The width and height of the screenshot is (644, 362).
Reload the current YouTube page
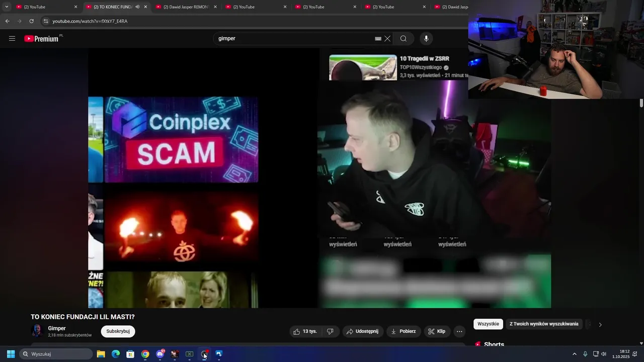pyautogui.click(x=31, y=21)
